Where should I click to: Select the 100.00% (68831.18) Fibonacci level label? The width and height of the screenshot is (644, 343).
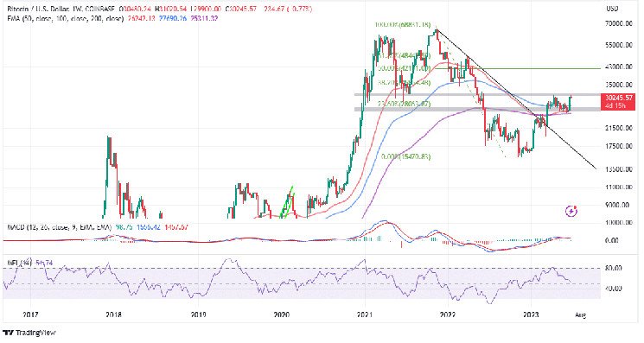(403, 25)
